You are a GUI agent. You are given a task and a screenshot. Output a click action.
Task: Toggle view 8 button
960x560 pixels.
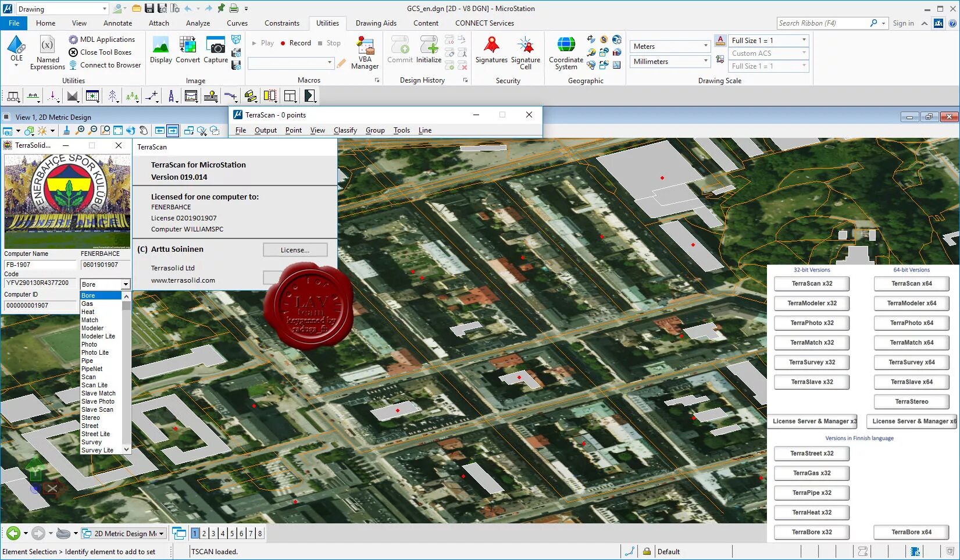[x=260, y=533]
